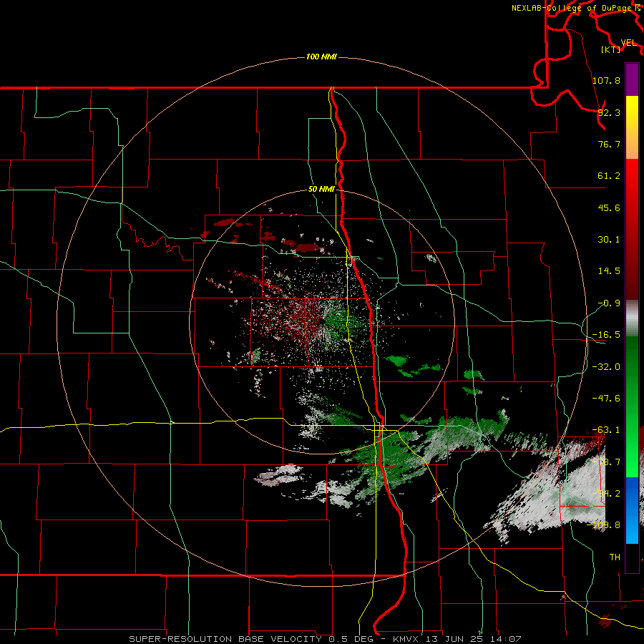
Task: Select the -94.2 velocity scale value
Action: click(606, 494)
